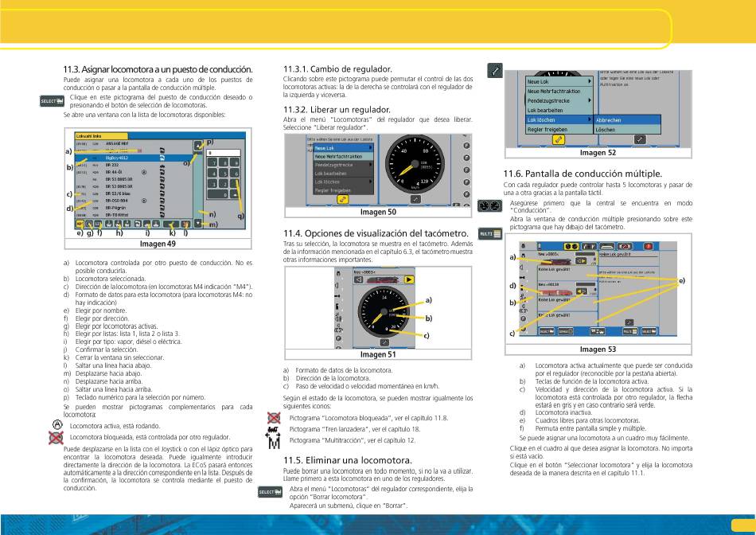Click the red stop icon in Imagen 53
Viewport: 756px width, 535px height.
[x=648, y=247]
